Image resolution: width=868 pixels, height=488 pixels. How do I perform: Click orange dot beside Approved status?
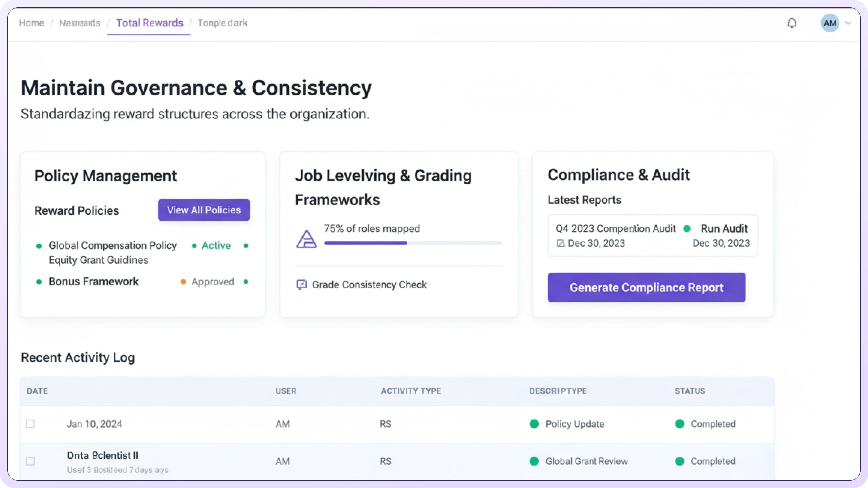183,282
